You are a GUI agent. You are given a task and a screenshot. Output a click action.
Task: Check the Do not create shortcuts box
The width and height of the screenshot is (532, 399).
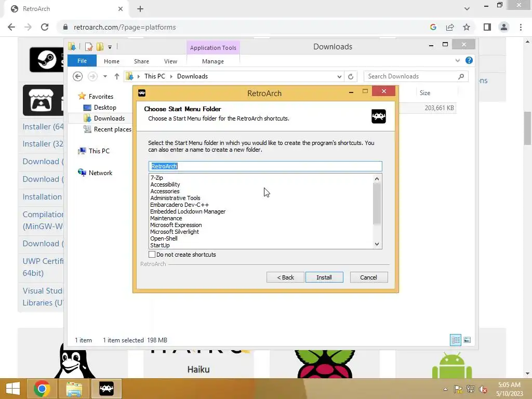point(152,255)
